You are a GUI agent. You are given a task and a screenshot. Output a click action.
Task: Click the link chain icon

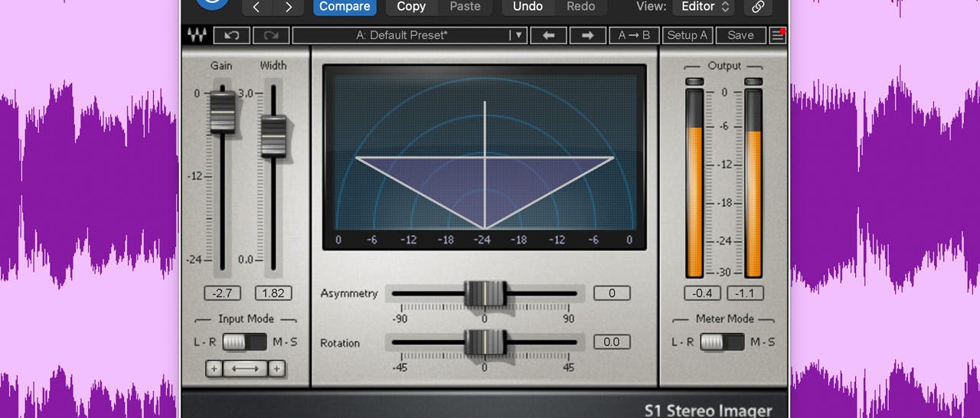(758, 7)
